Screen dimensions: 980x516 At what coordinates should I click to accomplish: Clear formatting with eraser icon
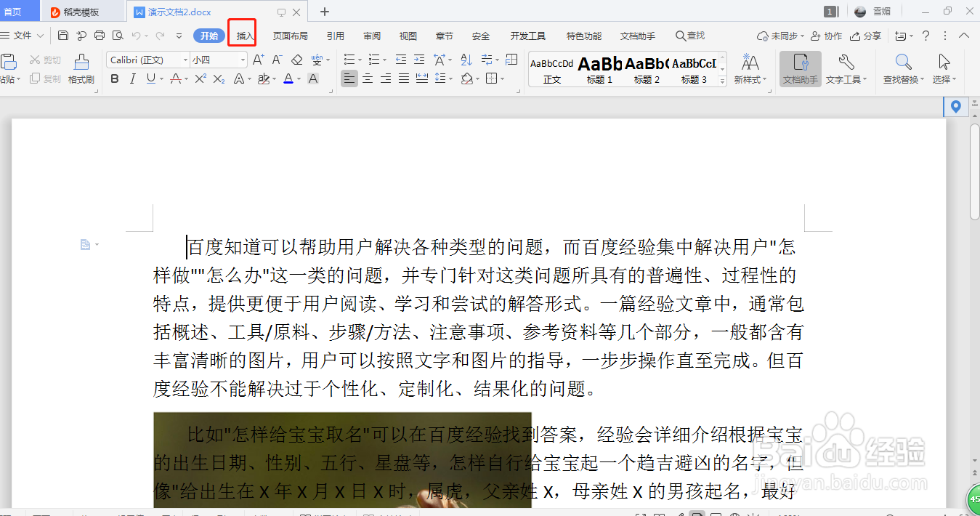click(296, 60)
